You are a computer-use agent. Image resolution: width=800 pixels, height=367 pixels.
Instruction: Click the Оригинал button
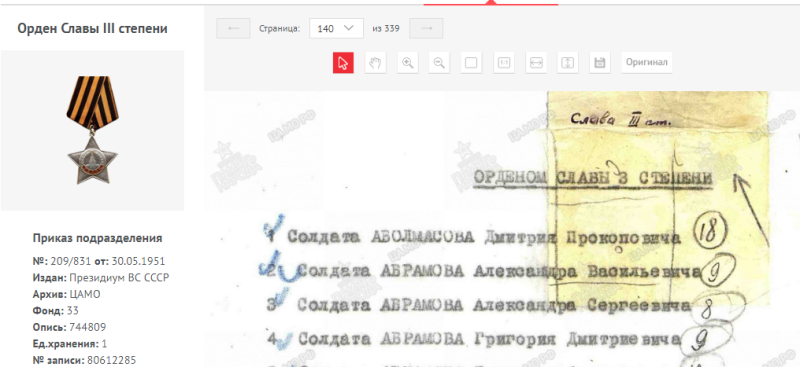coord(646,63)
